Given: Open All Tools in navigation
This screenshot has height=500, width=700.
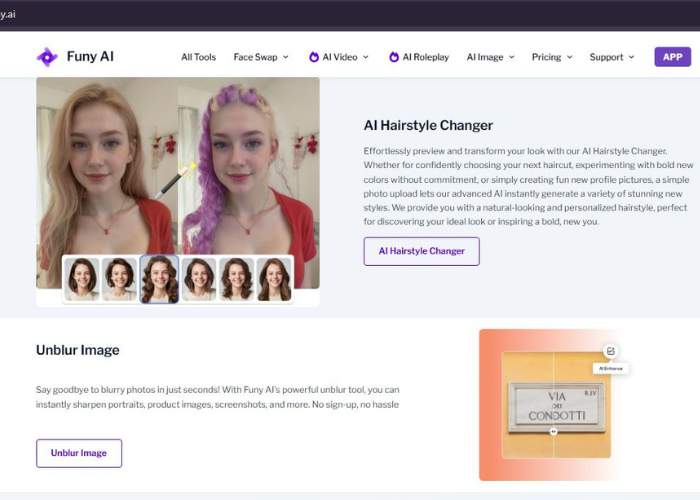Looking at the screenshot, I should coord(198,57).
